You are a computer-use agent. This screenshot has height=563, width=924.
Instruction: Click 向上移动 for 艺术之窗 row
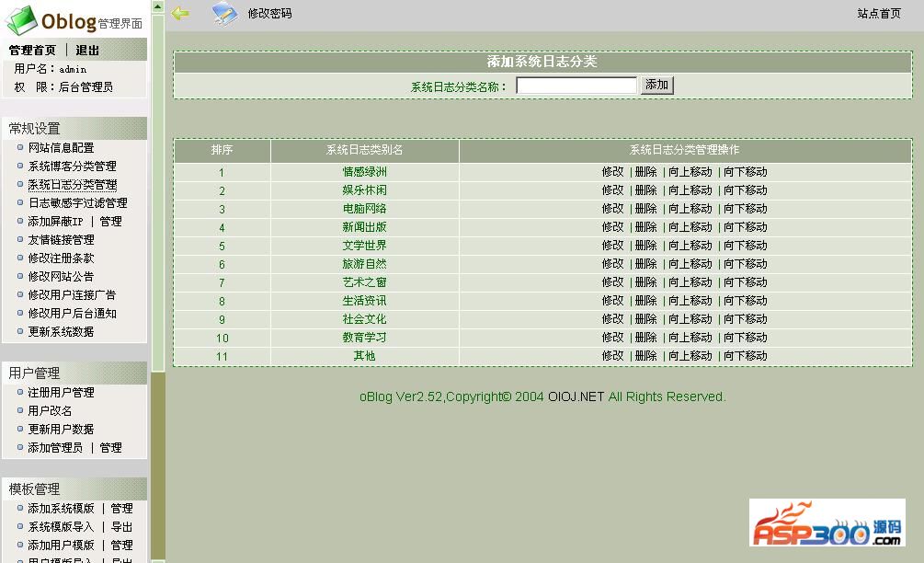(x=690, y=281)
